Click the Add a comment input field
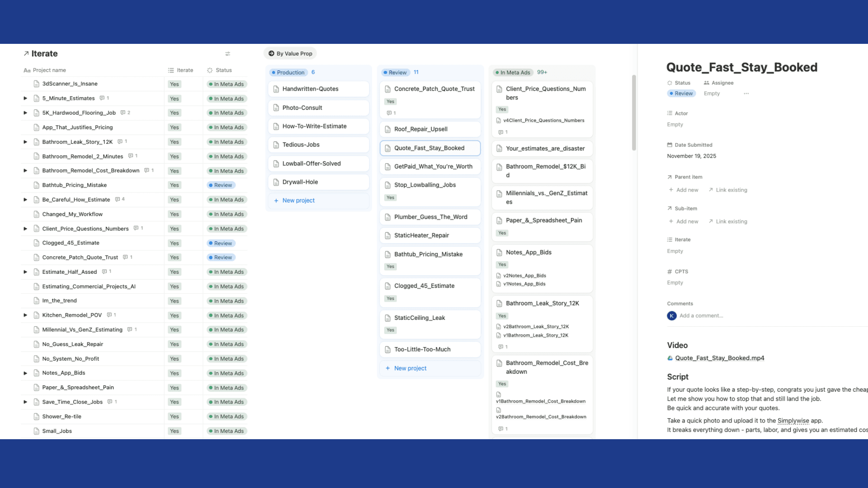This screenshot has width=868, height=488. [701, 316]
